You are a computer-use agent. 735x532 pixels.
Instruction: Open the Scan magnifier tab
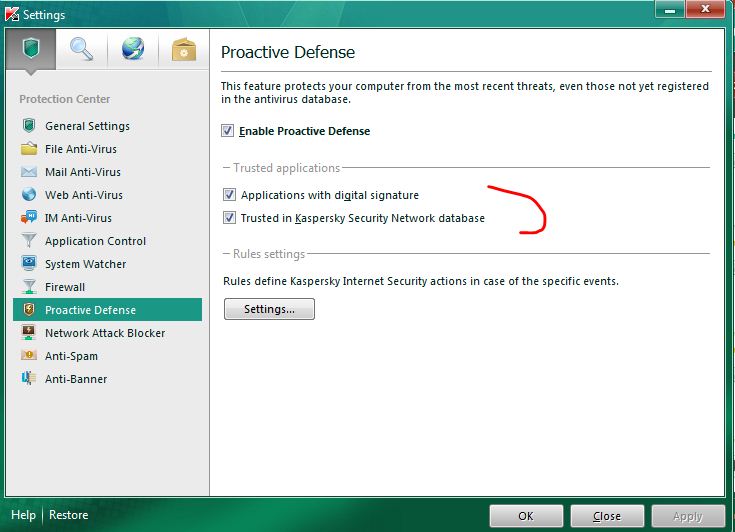[82, 49]
